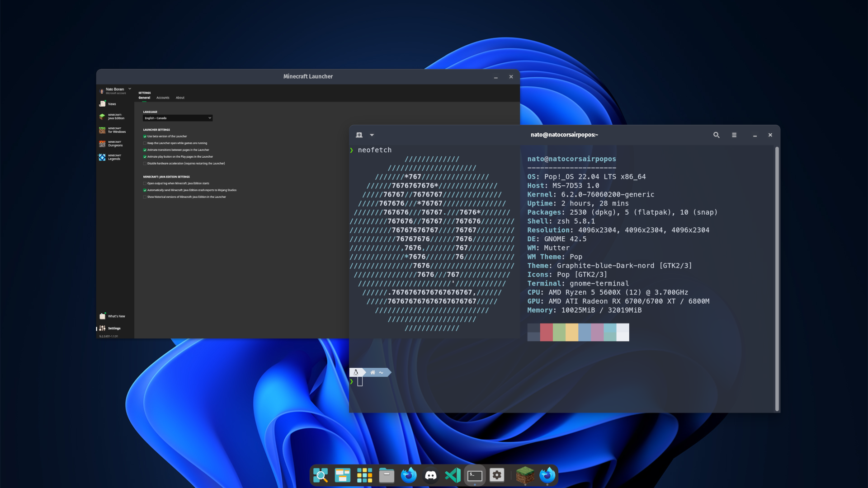Click the red neofetch color block
Image resolution: width=868 pixels, height=488 pixels.
pyautogui.click(x=546, y=332)
